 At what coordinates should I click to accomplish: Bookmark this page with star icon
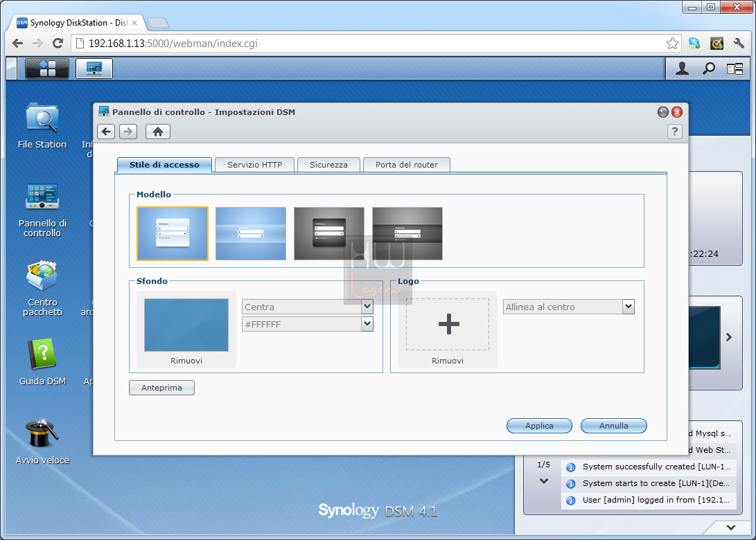click(x=672, y=44)
